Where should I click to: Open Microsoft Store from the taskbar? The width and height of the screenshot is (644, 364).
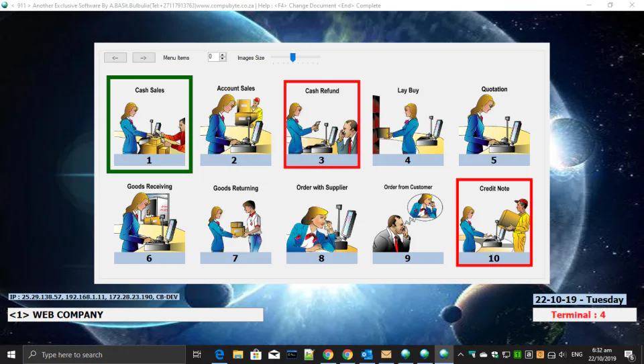click(256, 355)
